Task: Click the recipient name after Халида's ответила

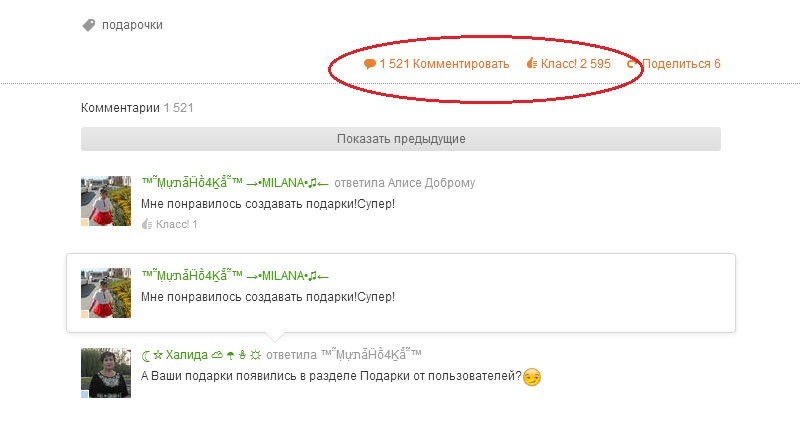Action: pyautogui.click(x=371, y=354)
